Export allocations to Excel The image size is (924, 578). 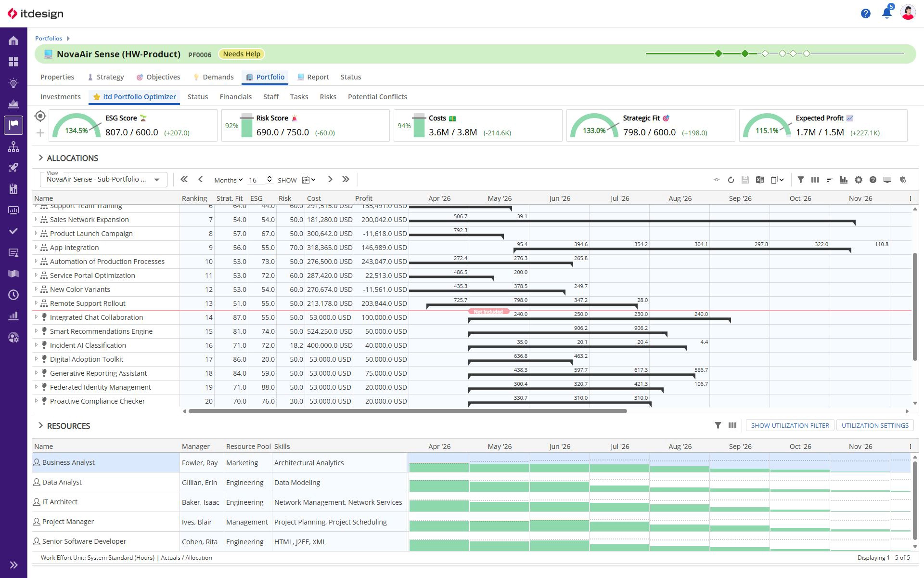click(759, 180)
